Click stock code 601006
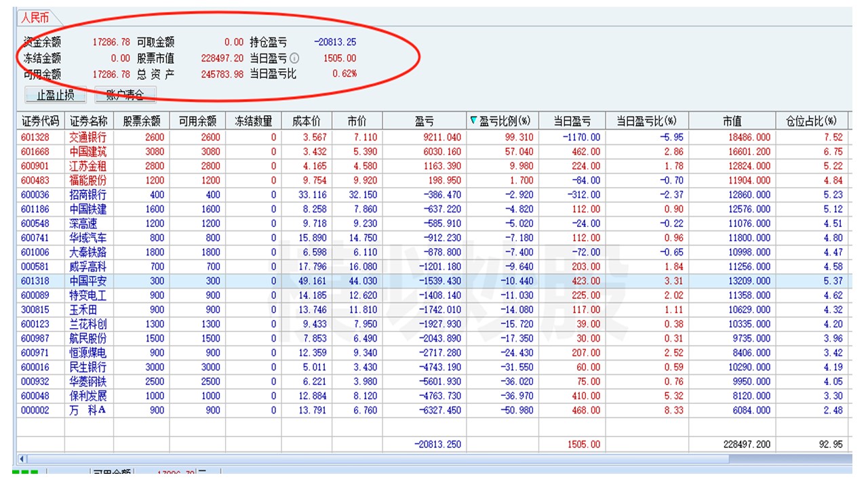The height and width of the screenshot is (488, 868). [x=35, y=252]
